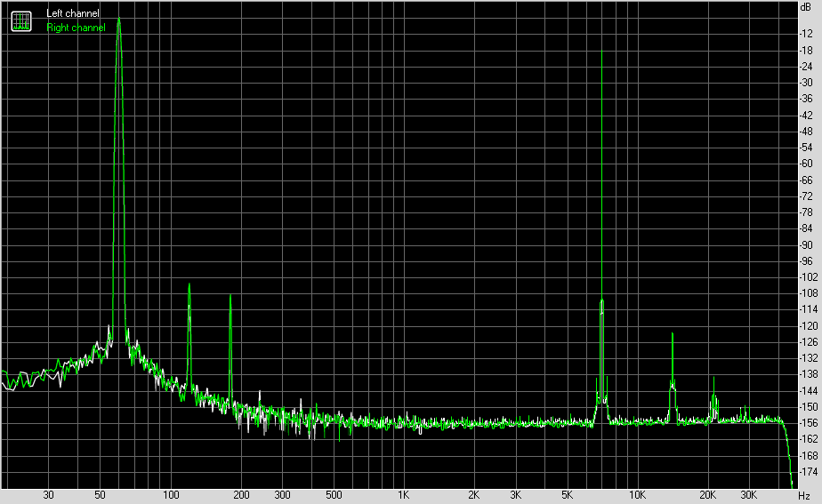Click the -60 dB axis label
The image size is (822, 504).
[x=806, y=164]
